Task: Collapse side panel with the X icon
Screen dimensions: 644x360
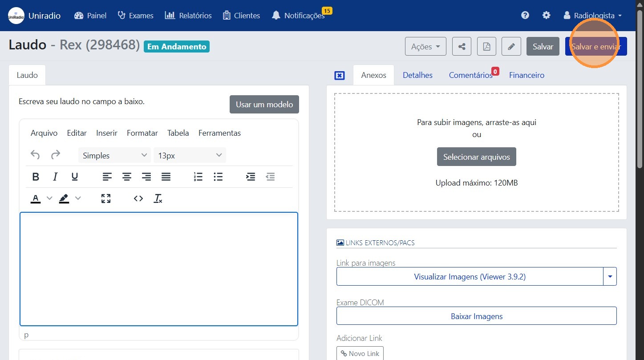Action: click(339, 76)
